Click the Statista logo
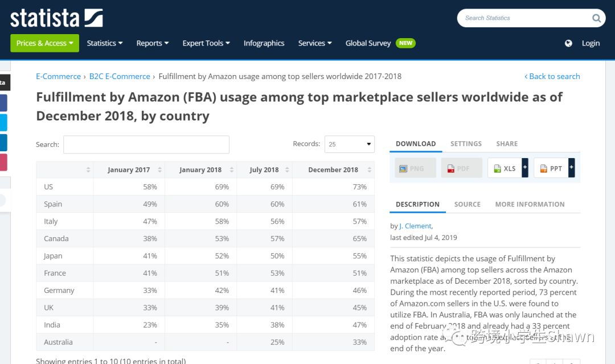This screenshot has width=615, height=364. click(56, 18)
